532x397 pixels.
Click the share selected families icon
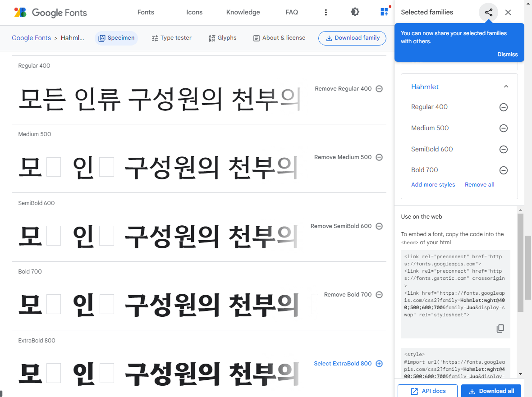(489, 13)
